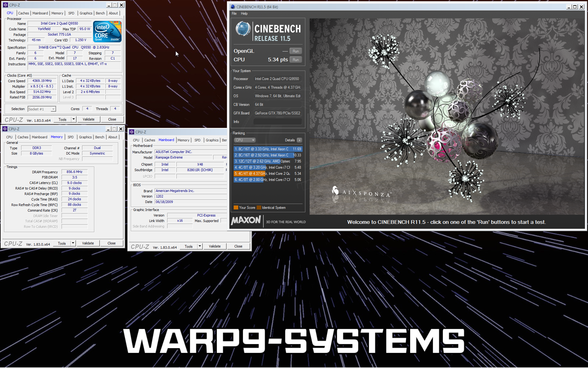This screenshot has height=368, width=588.
Task: Click the Core Speed value 4369.19 MHz
Action: point(42,81)
